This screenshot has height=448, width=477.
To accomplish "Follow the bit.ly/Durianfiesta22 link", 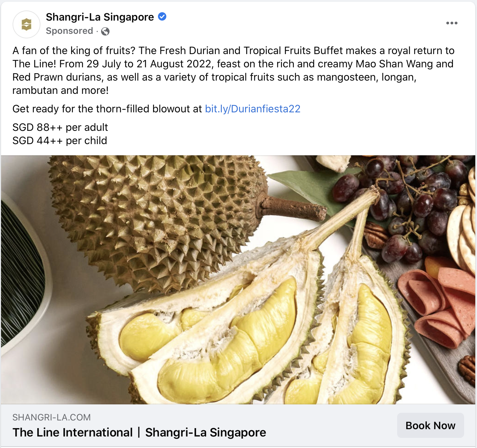I will [x=252, y=109].
